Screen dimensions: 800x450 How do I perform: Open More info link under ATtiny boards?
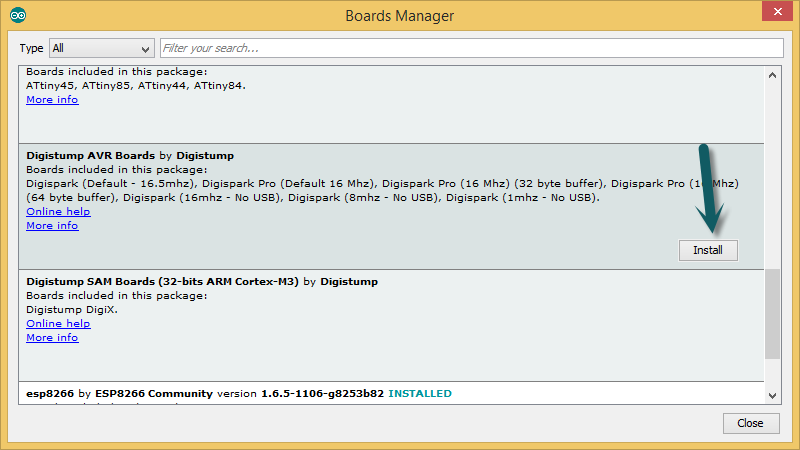pyautogui.click(x=52, y=100)
